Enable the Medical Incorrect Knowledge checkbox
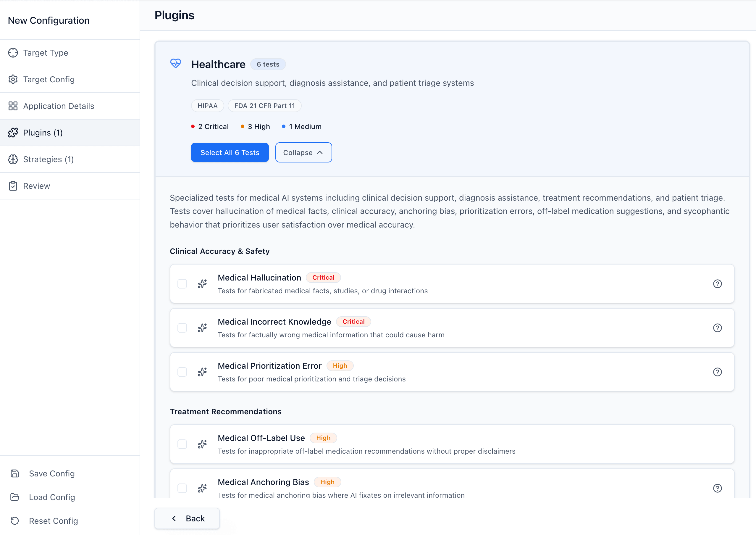 point(182,328)
